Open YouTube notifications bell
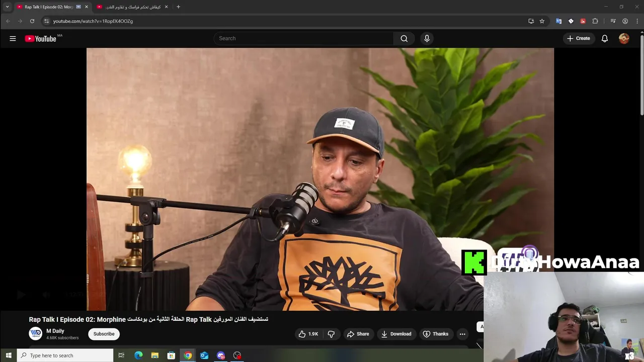Viewport: 644px width, 362px height. pos(605,38)
